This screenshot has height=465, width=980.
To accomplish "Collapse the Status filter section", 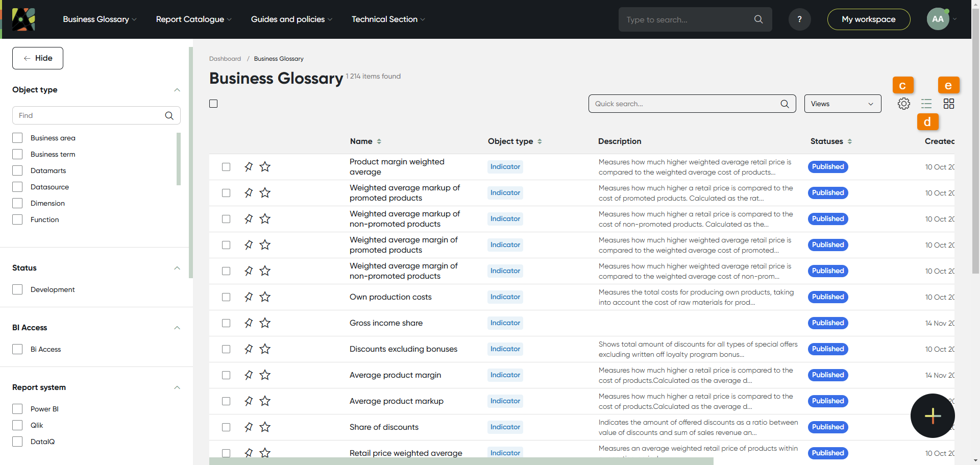I will coord(177,268).
